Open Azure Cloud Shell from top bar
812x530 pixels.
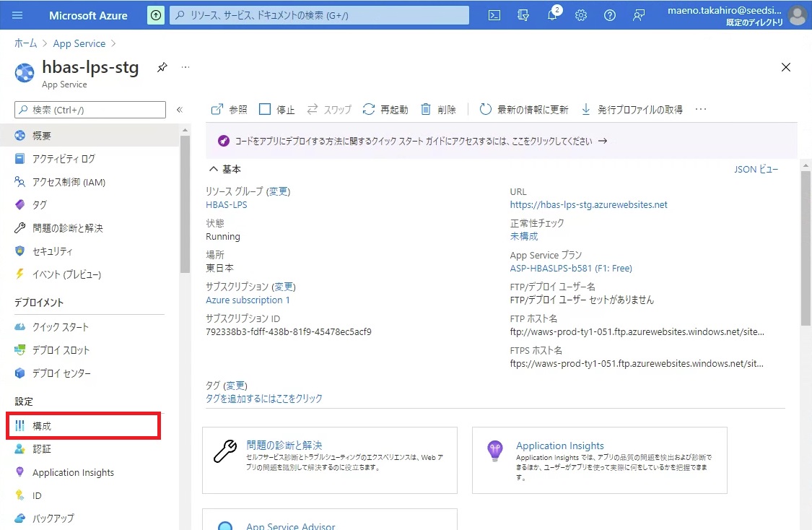click(x=494, y=15)
